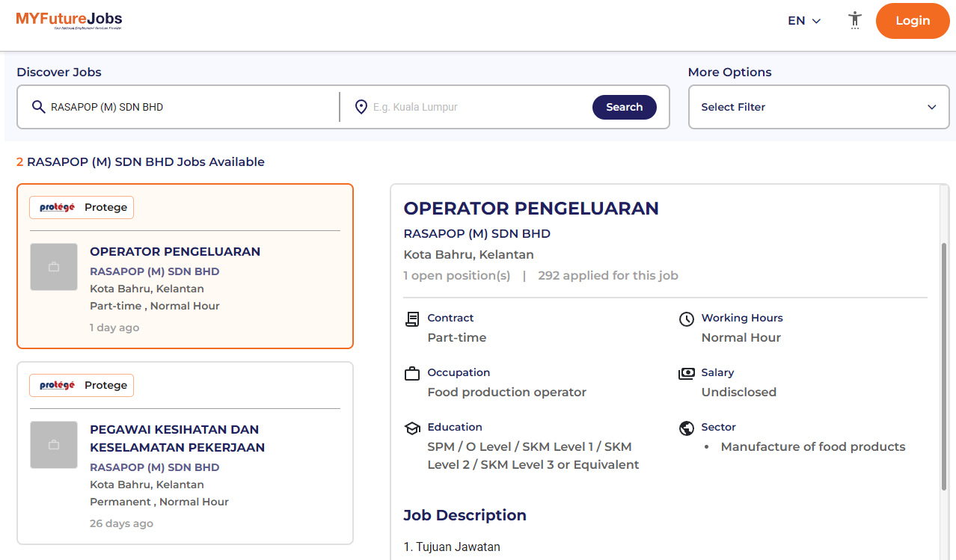Click the Operator Pengeluaran company thumbnail
This screenshot has width=956, height=560.
pyautogui.click(x=54, y=267)
